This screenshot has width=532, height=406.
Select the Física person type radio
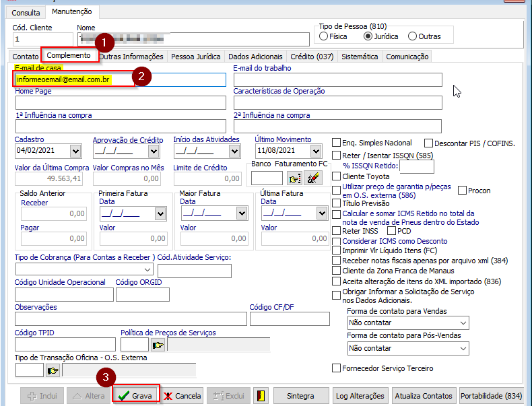click(x=324, y=36)
